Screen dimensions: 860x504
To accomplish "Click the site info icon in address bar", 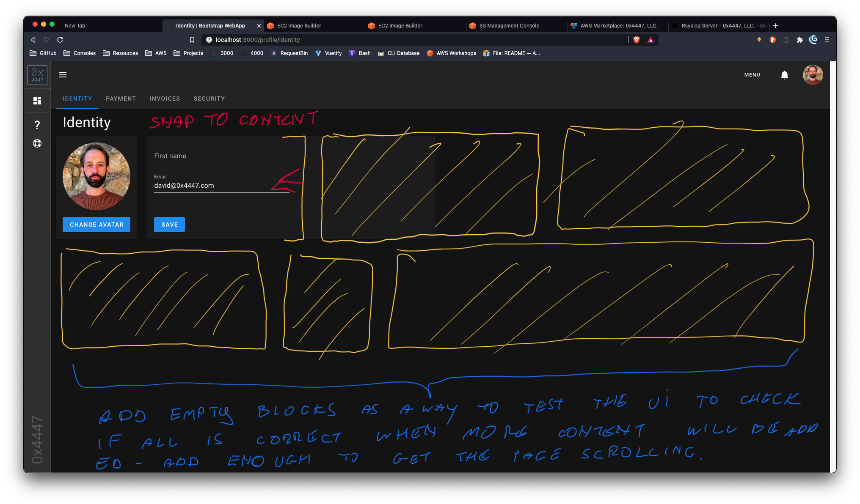I will [x=209, y=40].
